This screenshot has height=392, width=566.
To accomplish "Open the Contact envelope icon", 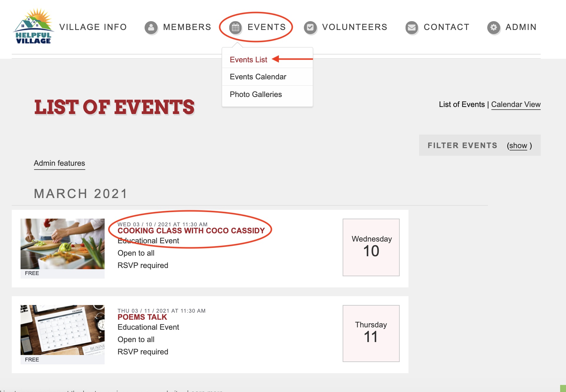I will click(411, 28).
